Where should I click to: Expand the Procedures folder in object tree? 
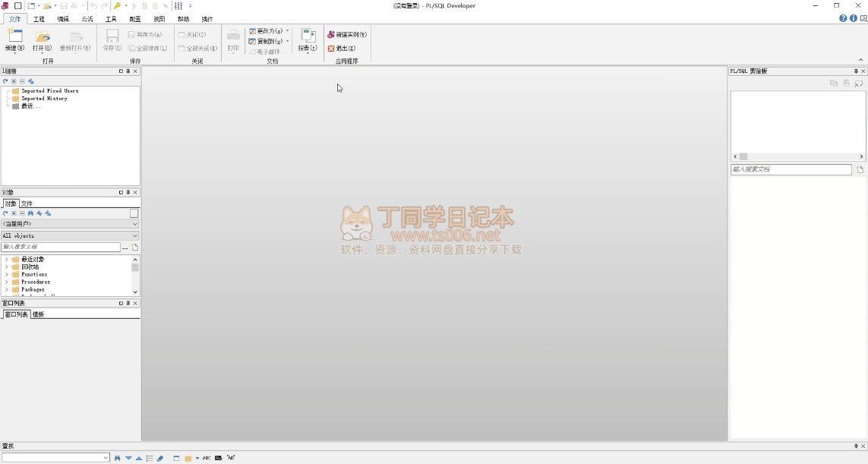pos(7,282)
